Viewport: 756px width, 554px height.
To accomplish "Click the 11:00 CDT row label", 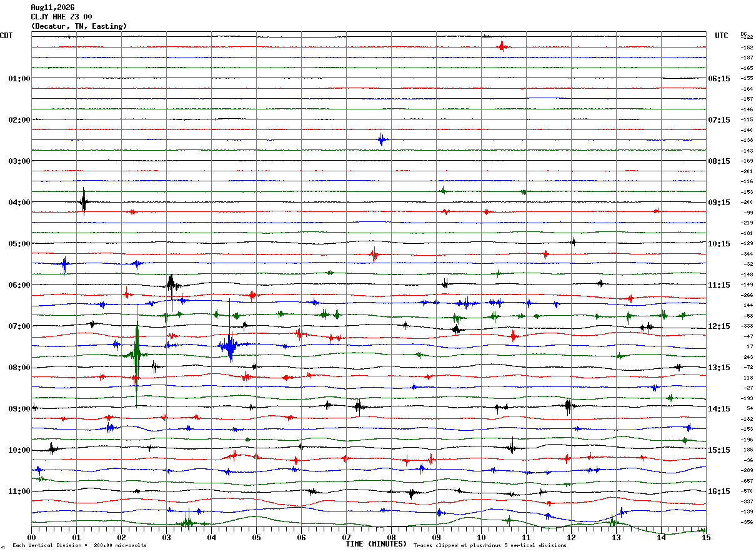I will pyautogui.click(x=19, y=491).
